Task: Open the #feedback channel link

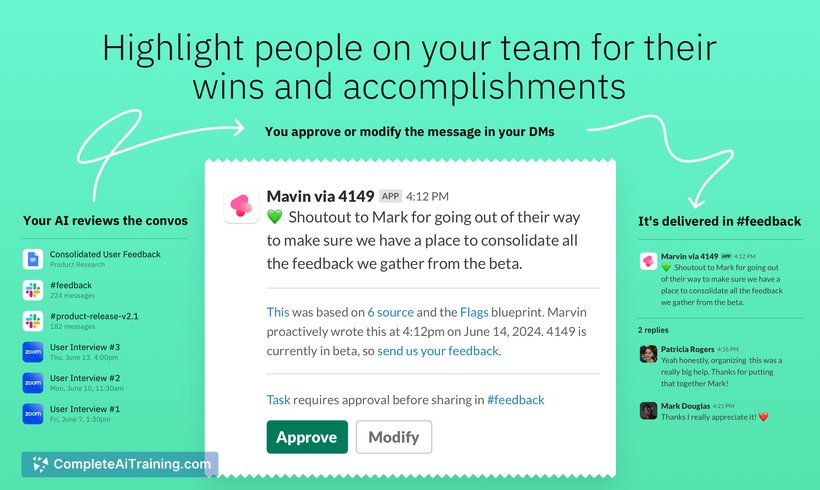Action: click(516, 400)
